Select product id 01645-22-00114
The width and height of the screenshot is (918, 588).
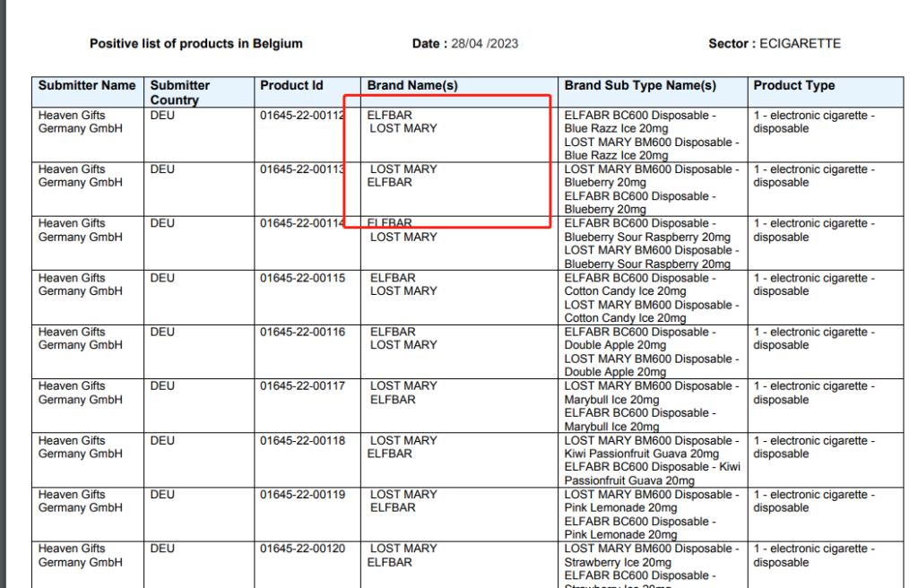click(x=303, y=223)
